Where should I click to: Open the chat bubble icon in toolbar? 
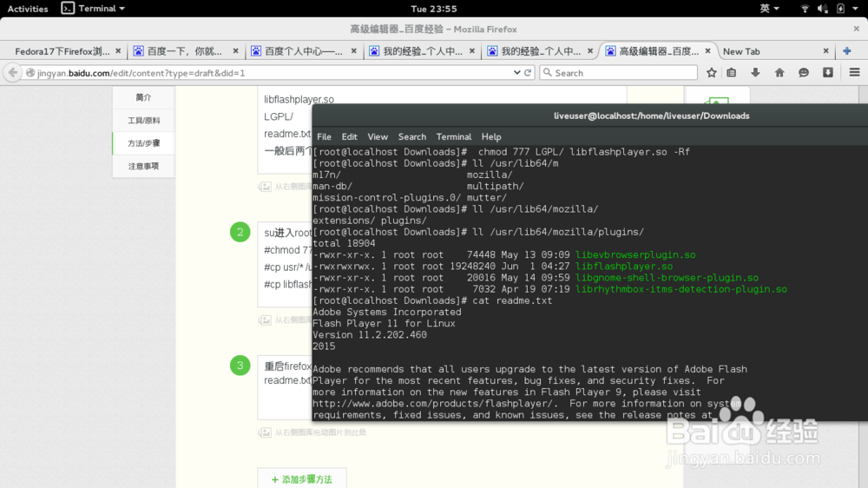click(x=803, y=73)
